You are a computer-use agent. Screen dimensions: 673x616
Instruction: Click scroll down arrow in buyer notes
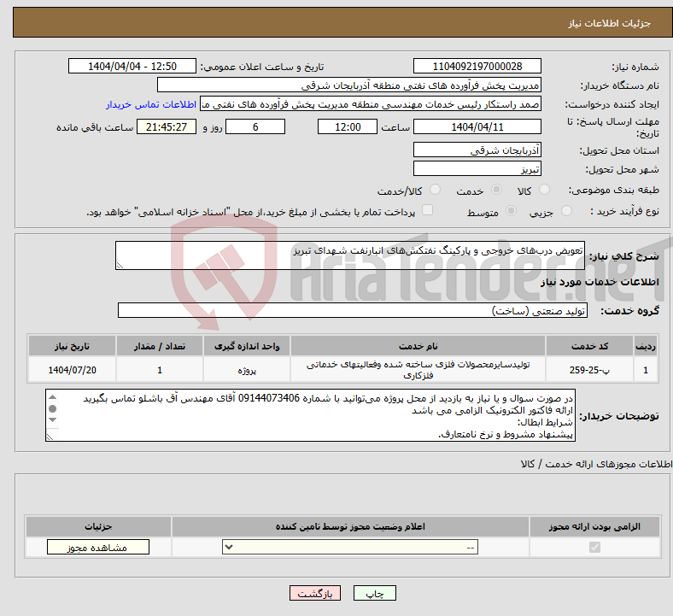52,419
